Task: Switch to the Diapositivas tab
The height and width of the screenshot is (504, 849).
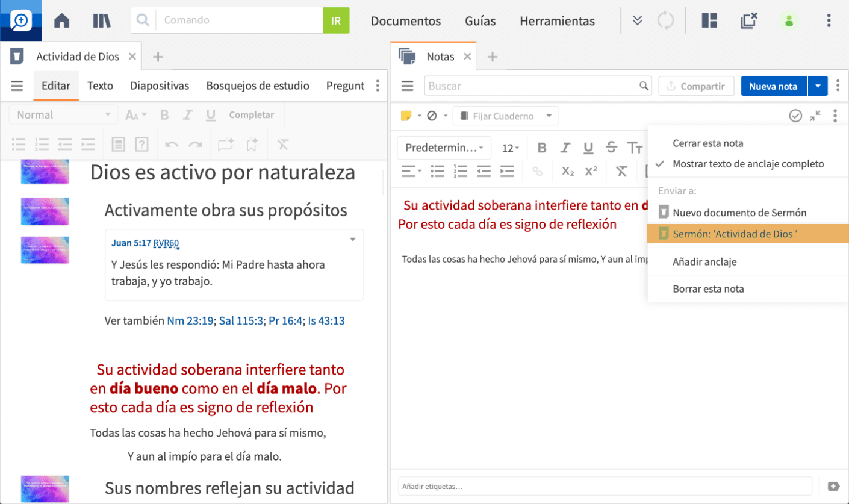Action: (x=160, y=86)
